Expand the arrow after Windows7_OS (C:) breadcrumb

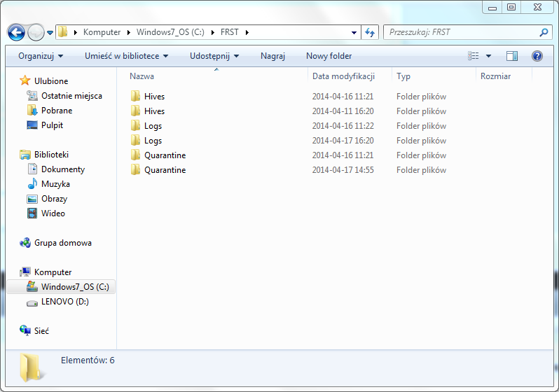click(213, 32)
